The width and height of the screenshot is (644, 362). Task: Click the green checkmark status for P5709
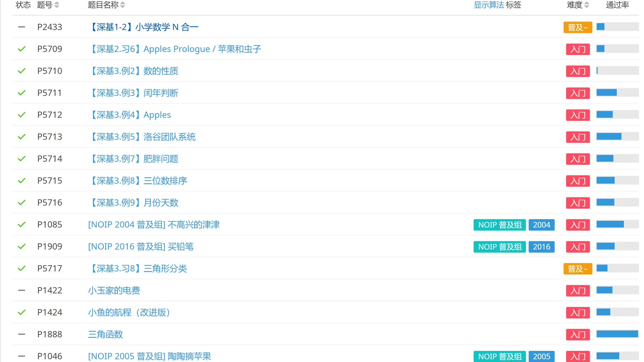coord(22,49)
